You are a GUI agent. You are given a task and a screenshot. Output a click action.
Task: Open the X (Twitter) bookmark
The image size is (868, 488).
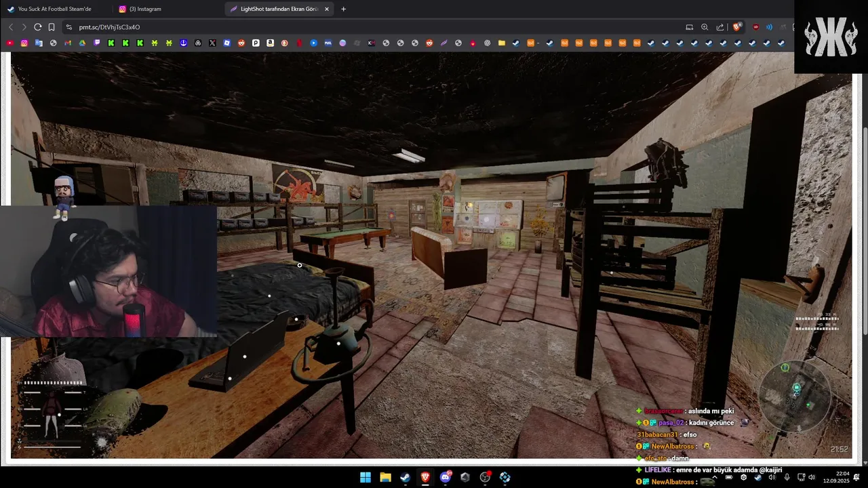(x=212, y=43)
